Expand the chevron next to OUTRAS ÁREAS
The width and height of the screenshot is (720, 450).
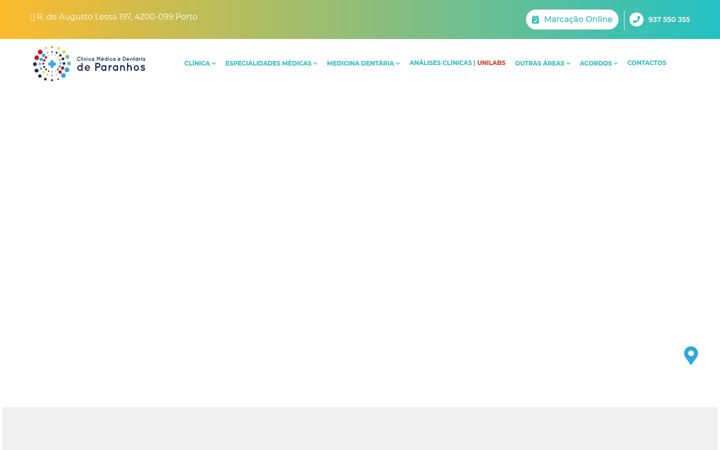click(568, 63)
